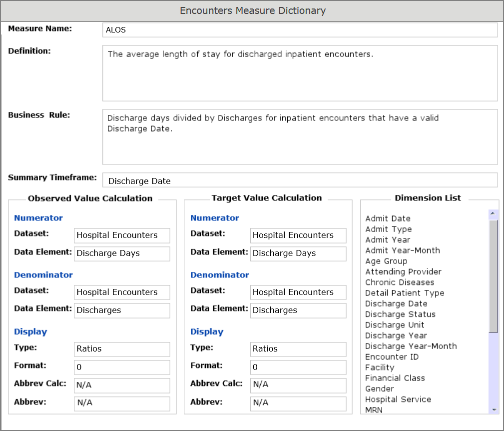This screenshot has height=431, width=504.
Task: Choose Financial Class dimension
Action: (x=395, y=378)
